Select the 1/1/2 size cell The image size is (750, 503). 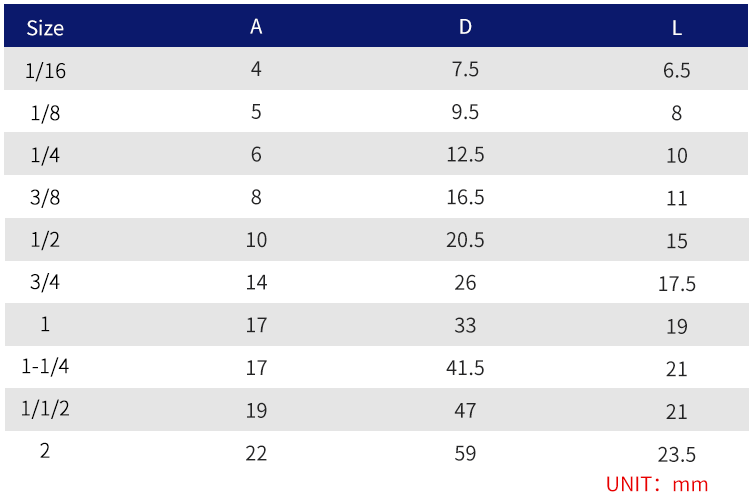pos(45,410)
